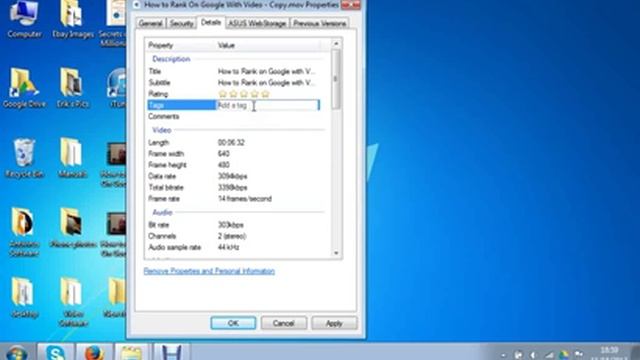
Task: Click the Cancel button
Action: [x=284, y=323]
